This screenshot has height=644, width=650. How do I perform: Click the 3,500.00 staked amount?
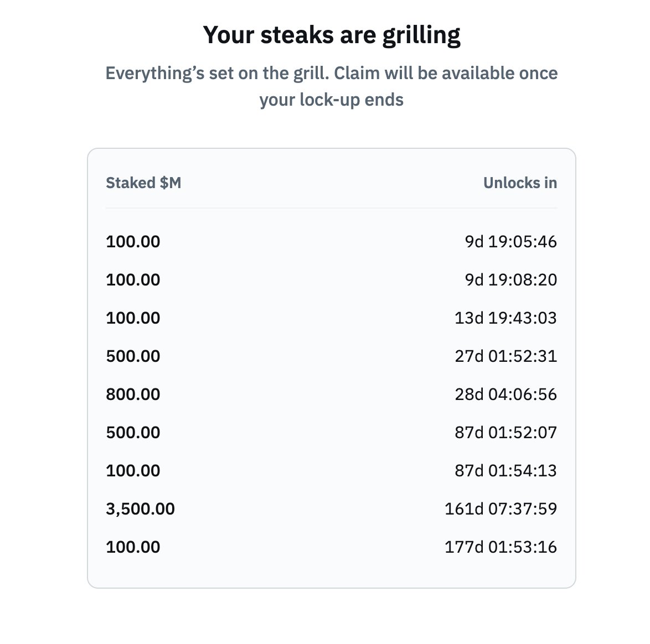pos(140,509)
